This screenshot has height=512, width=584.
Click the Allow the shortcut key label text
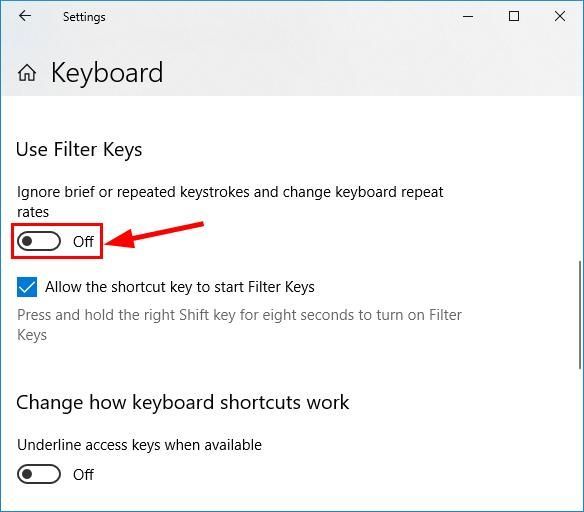click(180, 287)
